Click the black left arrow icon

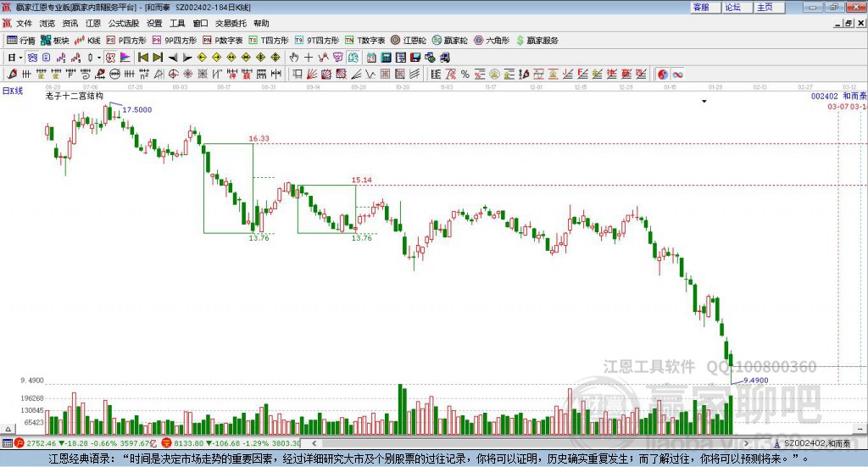(173, 58)
